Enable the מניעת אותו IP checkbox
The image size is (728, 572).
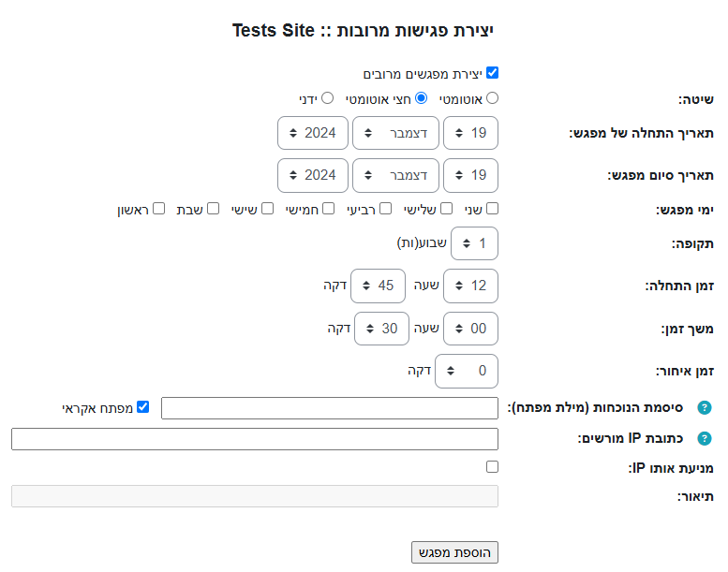(492, 466)
